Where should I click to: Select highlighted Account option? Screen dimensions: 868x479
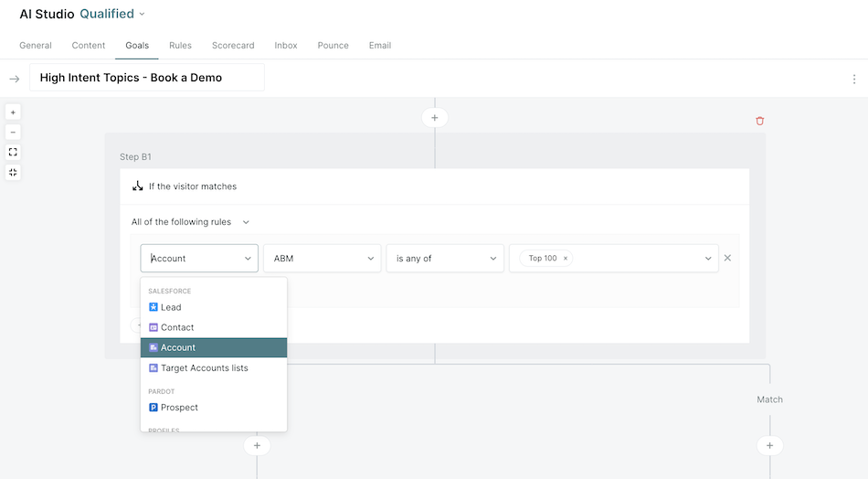pos(214,347)
